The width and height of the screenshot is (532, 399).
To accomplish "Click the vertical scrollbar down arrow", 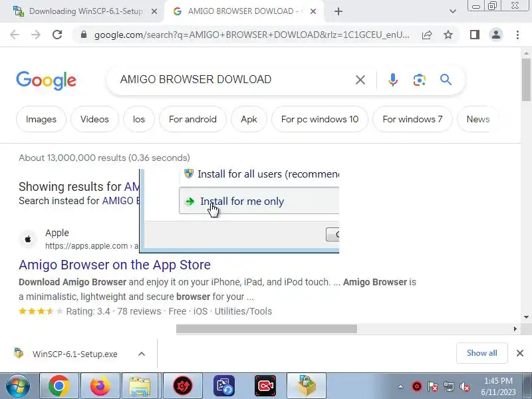I will [x=526, y=317].
